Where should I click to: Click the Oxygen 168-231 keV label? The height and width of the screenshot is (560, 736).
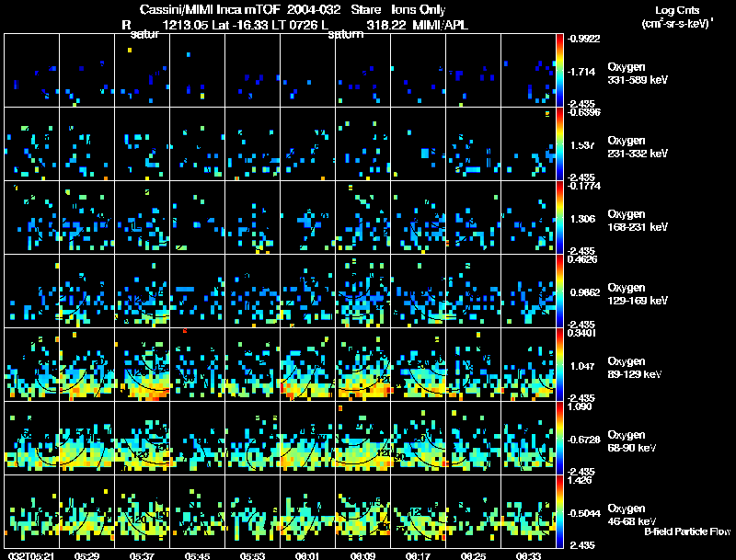[x=638, y=221]
